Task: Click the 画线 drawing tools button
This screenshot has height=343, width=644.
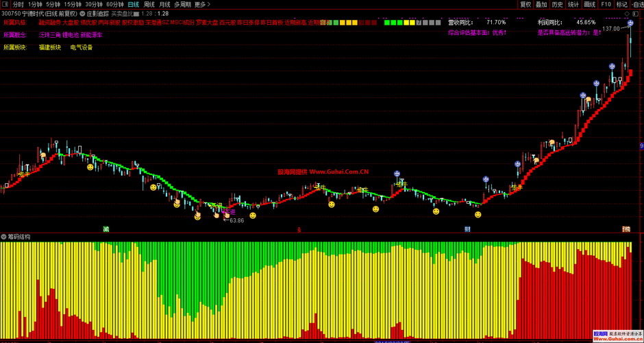Action: pyautogui.click(x=589, y=5)
